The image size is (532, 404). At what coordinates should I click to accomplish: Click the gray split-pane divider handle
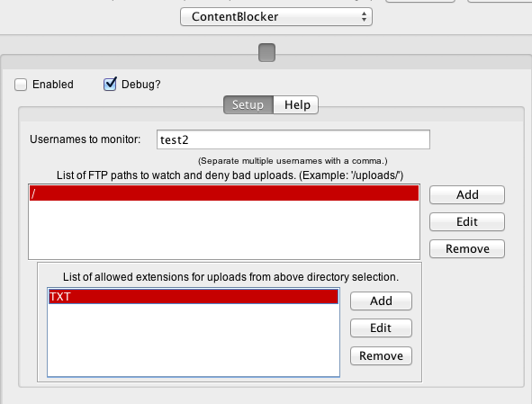coord(266,52)
